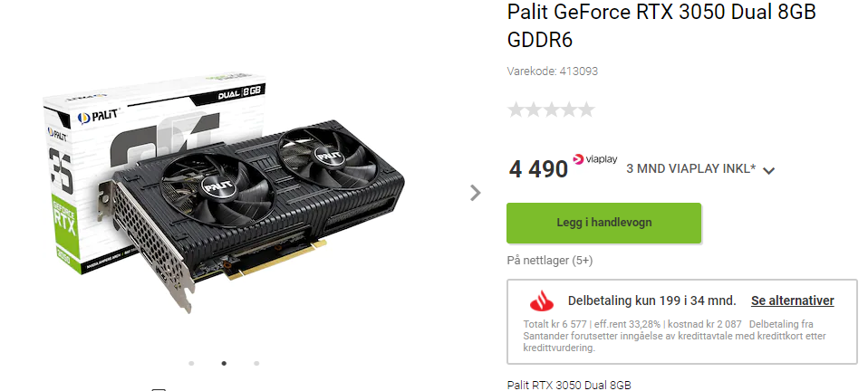Image resolution: width=868 pixels, height=391 pixels.
Task: Click the På nettlager (5+) stock status
Action: point(550,260)
